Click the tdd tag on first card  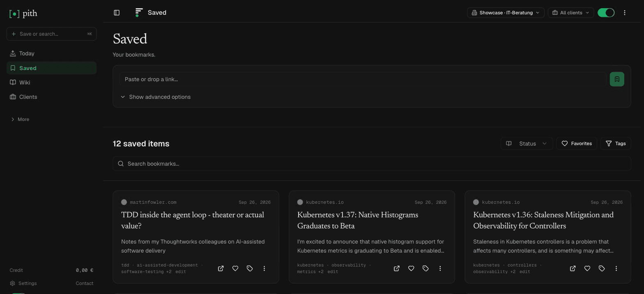pyautogui.click(x=125, y=265)
